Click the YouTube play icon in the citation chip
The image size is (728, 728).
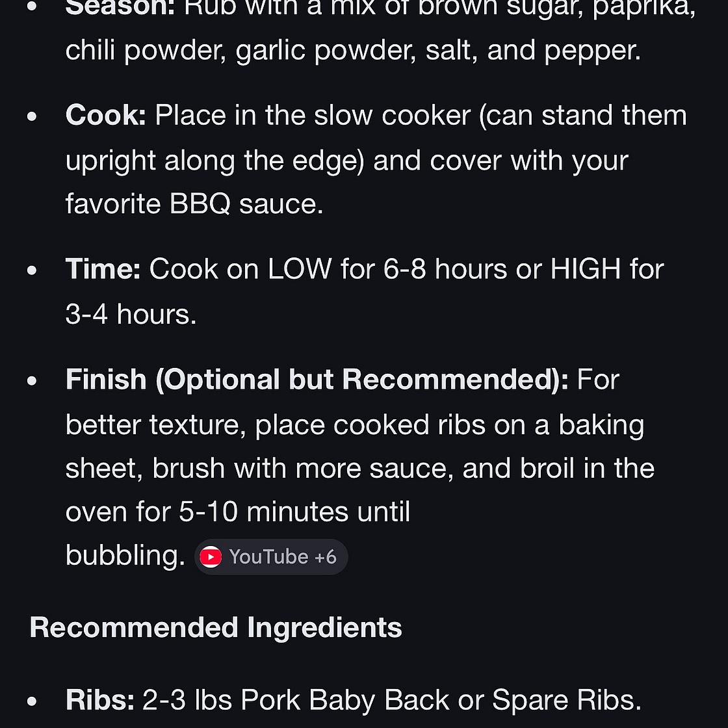tap(211, 557)
